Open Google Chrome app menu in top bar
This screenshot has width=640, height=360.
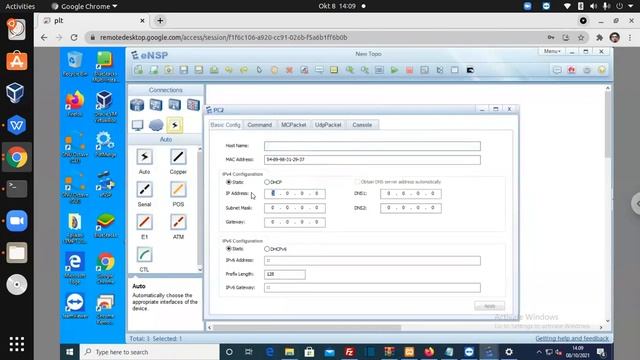[84, 6]
